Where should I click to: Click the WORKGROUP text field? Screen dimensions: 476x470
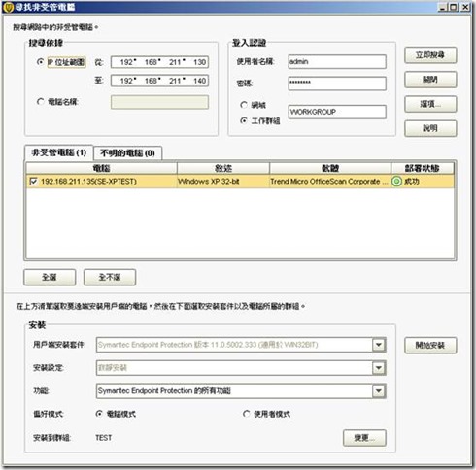point(337,112)
